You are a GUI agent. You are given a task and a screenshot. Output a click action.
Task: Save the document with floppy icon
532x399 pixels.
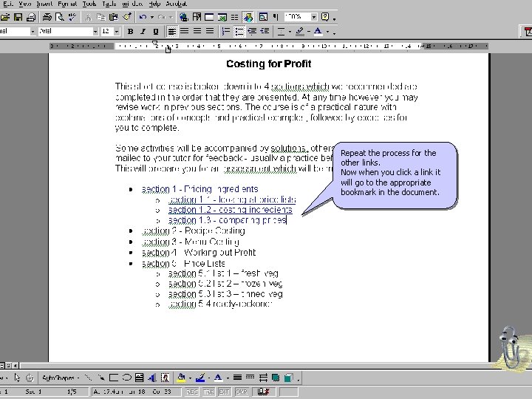pos(18,17)
